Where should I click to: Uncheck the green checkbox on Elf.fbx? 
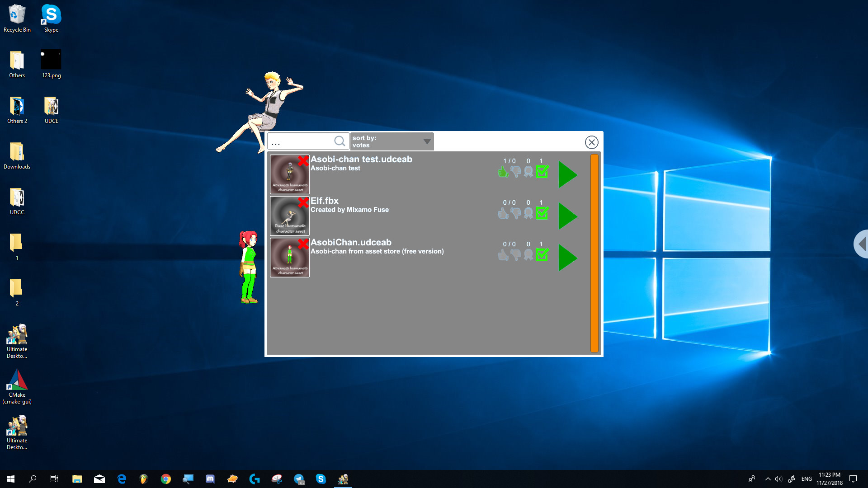coord(542,214)
